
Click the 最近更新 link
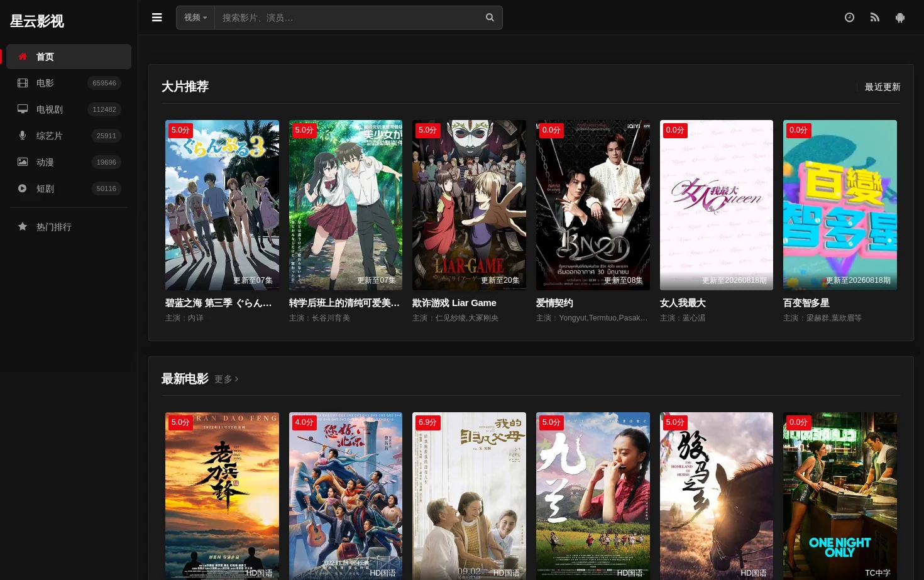pyautogui.click(x=883, y=87)
